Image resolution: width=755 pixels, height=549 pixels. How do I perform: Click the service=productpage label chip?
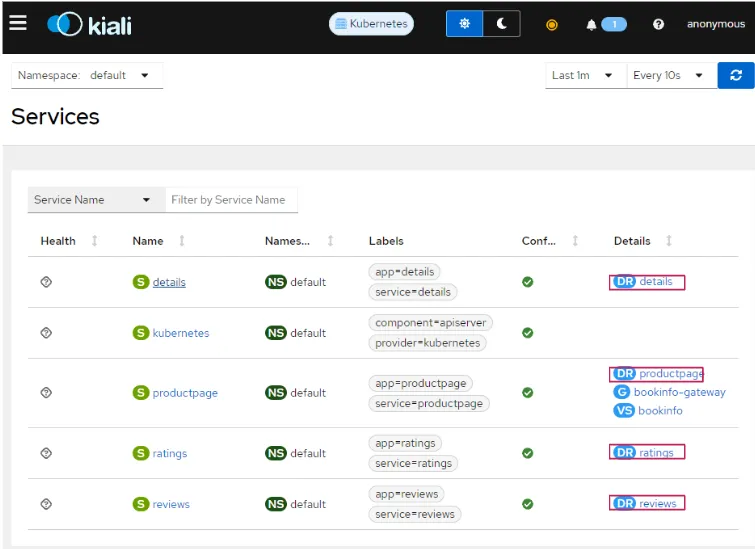(429, 404)
